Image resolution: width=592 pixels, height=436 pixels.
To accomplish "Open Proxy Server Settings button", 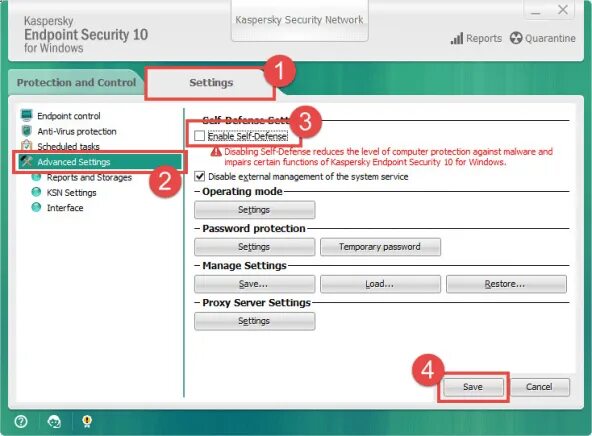I will click(x=254, y=321).
